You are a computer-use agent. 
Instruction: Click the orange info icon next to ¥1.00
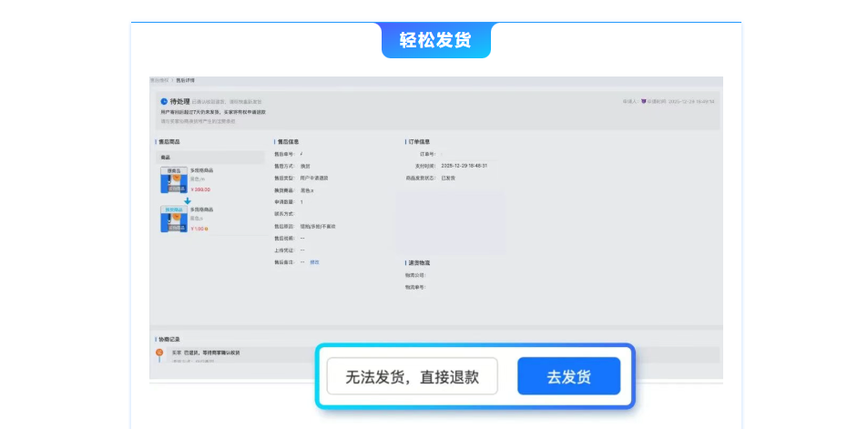tap(207, 229)
